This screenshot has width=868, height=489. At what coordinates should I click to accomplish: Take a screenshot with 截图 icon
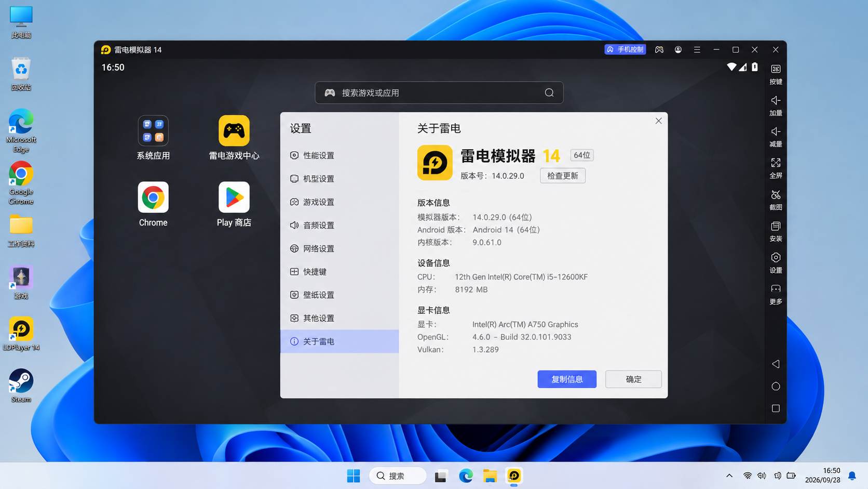776,200
